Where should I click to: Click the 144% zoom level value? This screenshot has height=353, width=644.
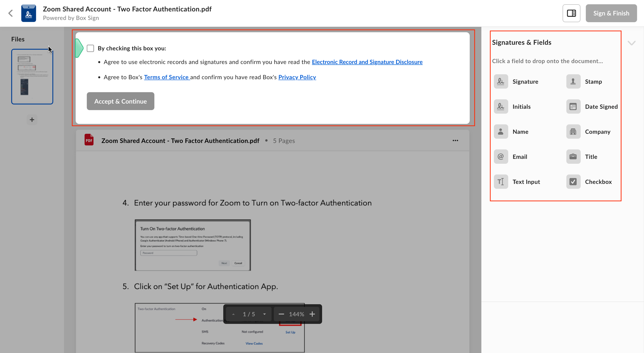coord(297,314)
